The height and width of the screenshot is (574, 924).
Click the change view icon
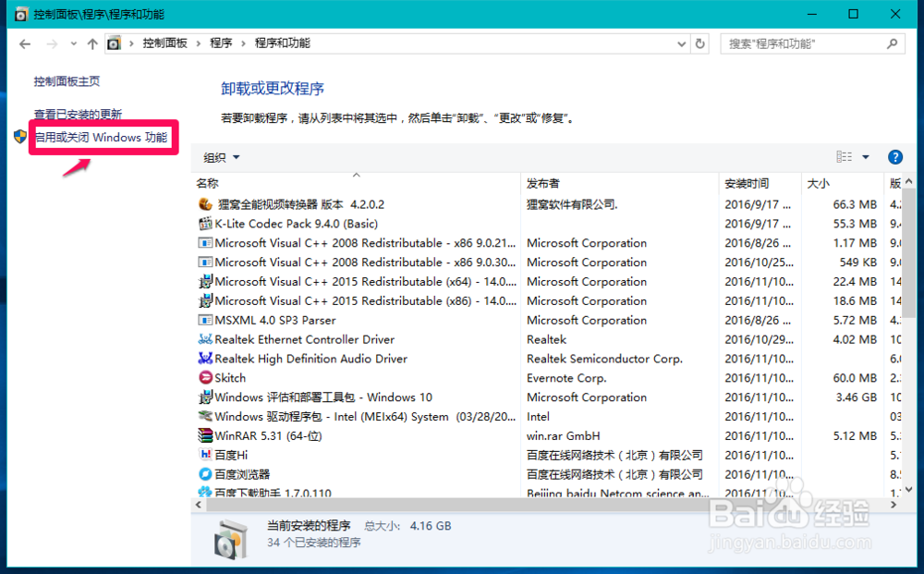point(844,157)
